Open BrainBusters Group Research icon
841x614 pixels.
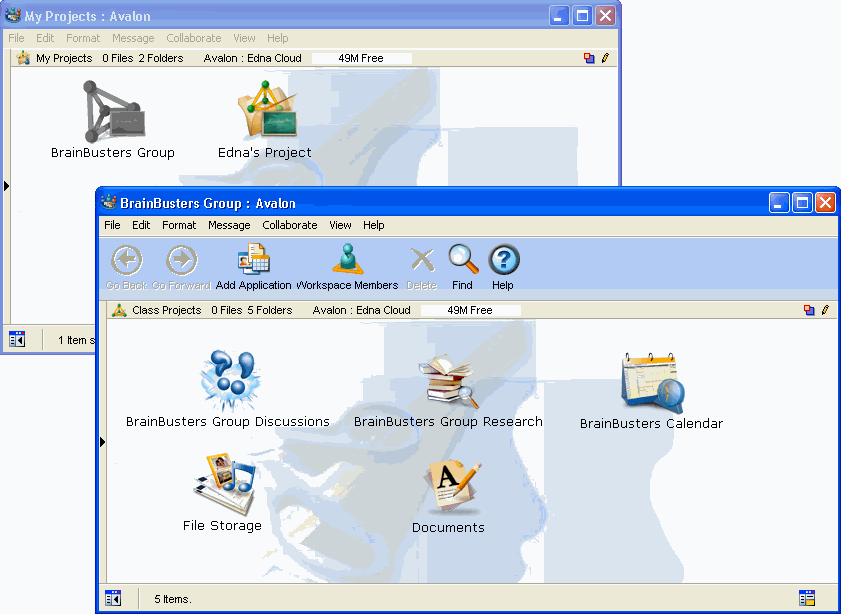[x=448, y=382]
